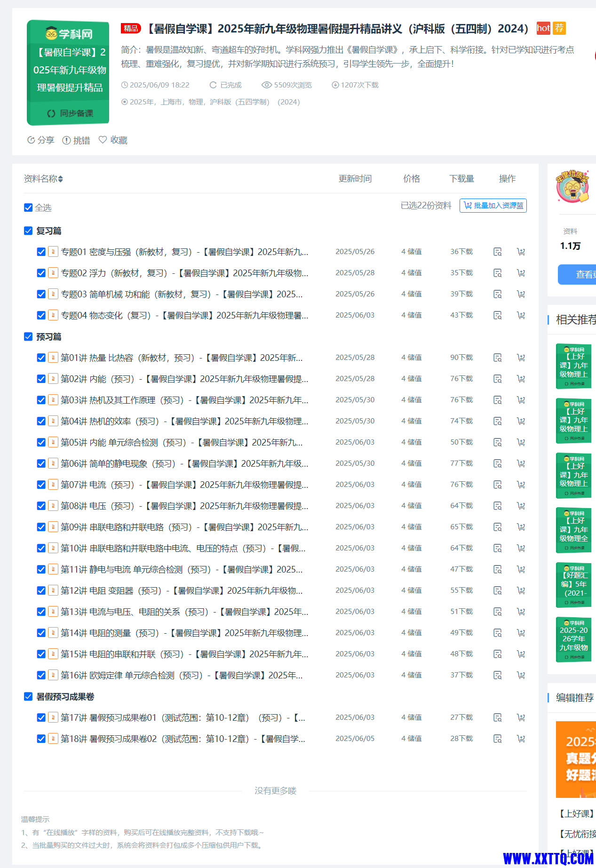Preview 第13讲 电流与电压、电阻的关系
Screen dimensions: 596x868
coord(497,612)
